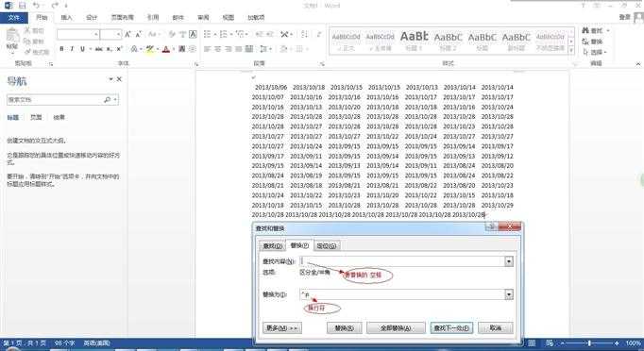Viewport: 644px width, 351px height.
Task: Click the multilevel list icon
Action: tap(240, 35)
